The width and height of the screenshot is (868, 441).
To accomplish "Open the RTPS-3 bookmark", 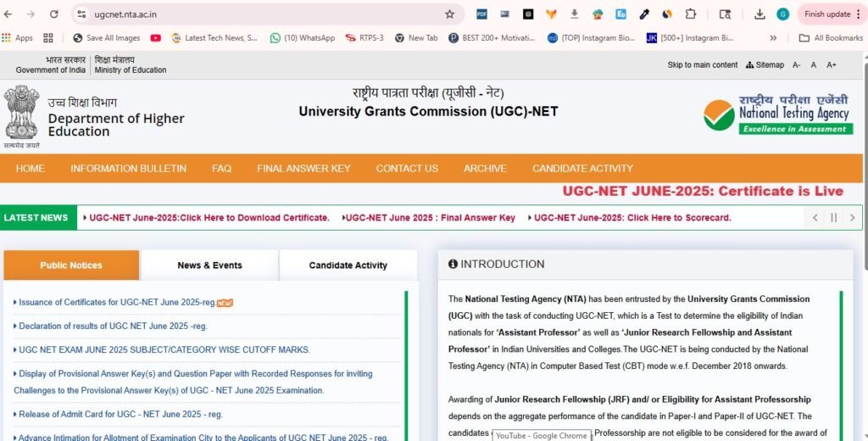I will [x=364, y=37].
